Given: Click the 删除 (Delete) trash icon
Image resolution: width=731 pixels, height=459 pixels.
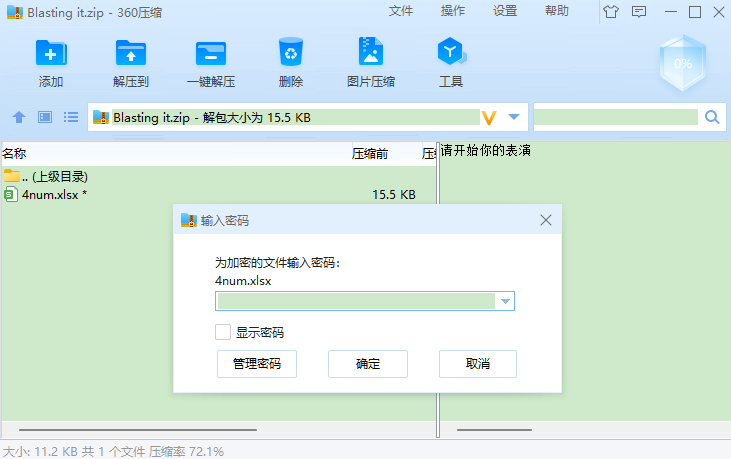Looking at the screenshot, I should (x=291, y=52).
